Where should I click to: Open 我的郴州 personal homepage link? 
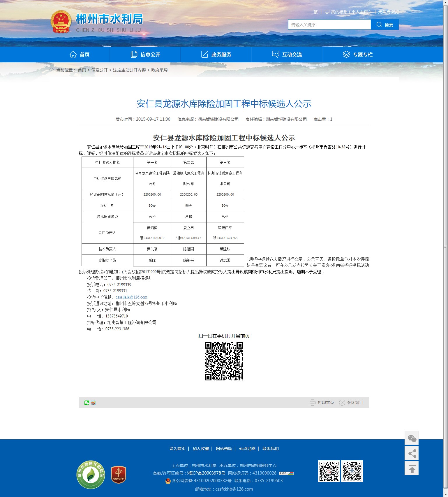(x=351, y=12)
